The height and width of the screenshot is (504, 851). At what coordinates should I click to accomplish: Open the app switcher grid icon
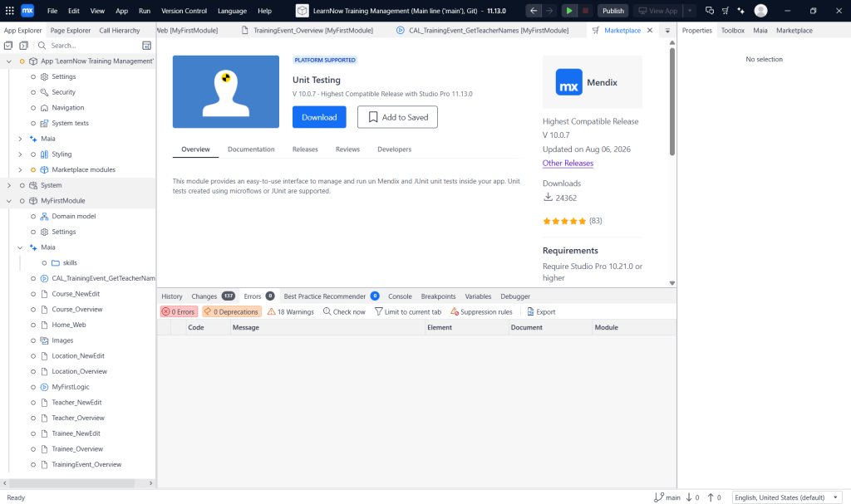[x=9, y=10]
